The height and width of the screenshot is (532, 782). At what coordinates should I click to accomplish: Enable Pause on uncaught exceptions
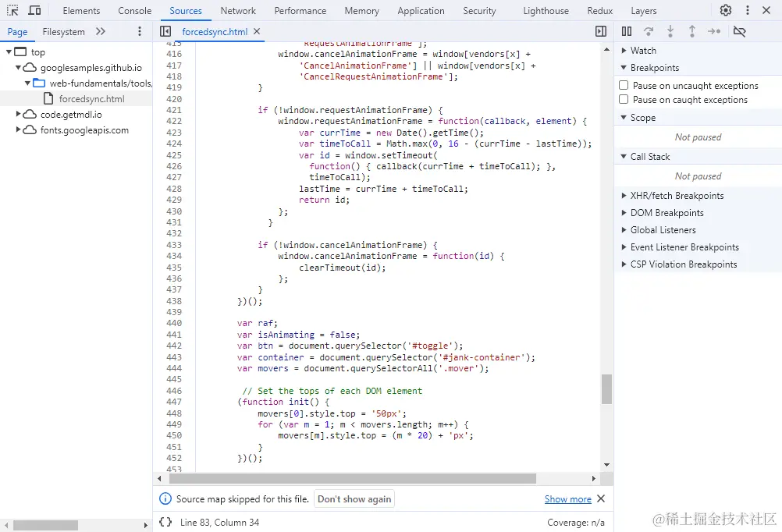tap(624, 85)
